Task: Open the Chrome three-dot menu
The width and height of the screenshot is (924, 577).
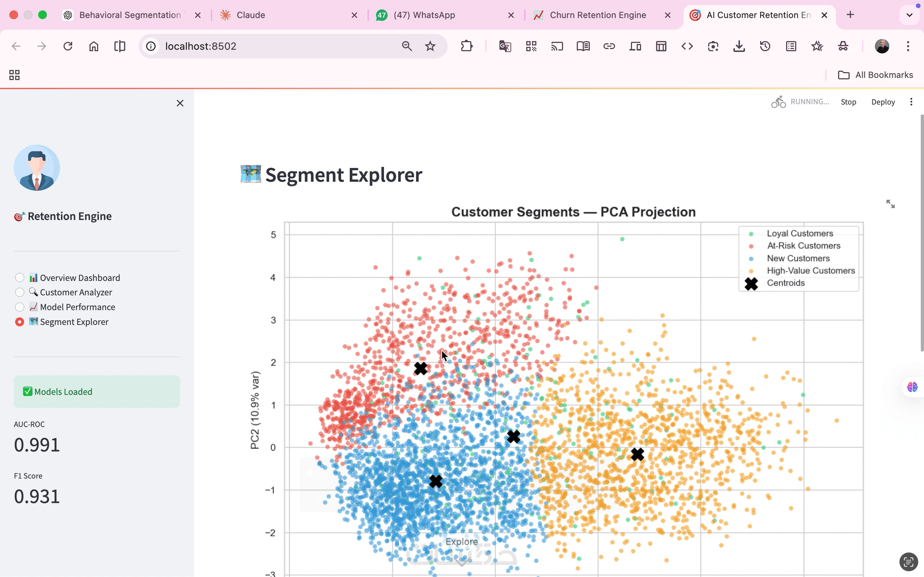Action: pyautogui.click(x=908, y=47)
